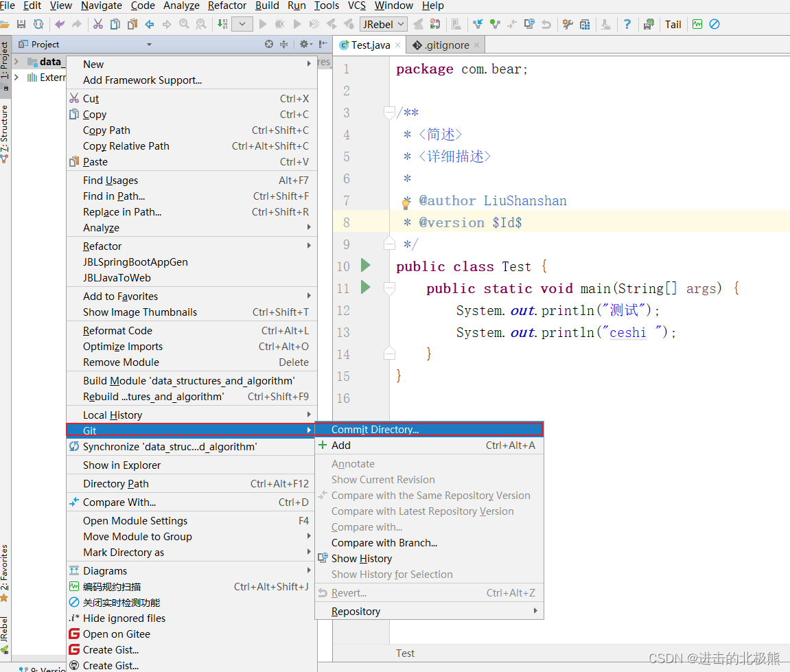Viewport: 790px width, 672px height.
Task: Click Tail button in the toolbar
Action: 673,24
